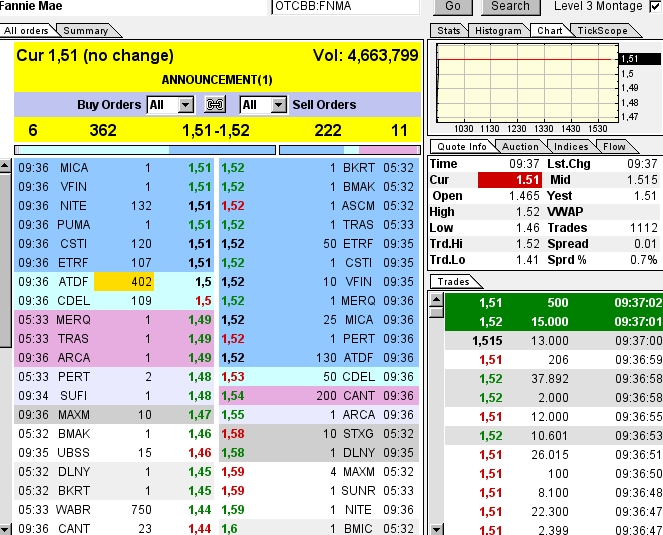Open the Flow tab

click(x=614, y=147)
